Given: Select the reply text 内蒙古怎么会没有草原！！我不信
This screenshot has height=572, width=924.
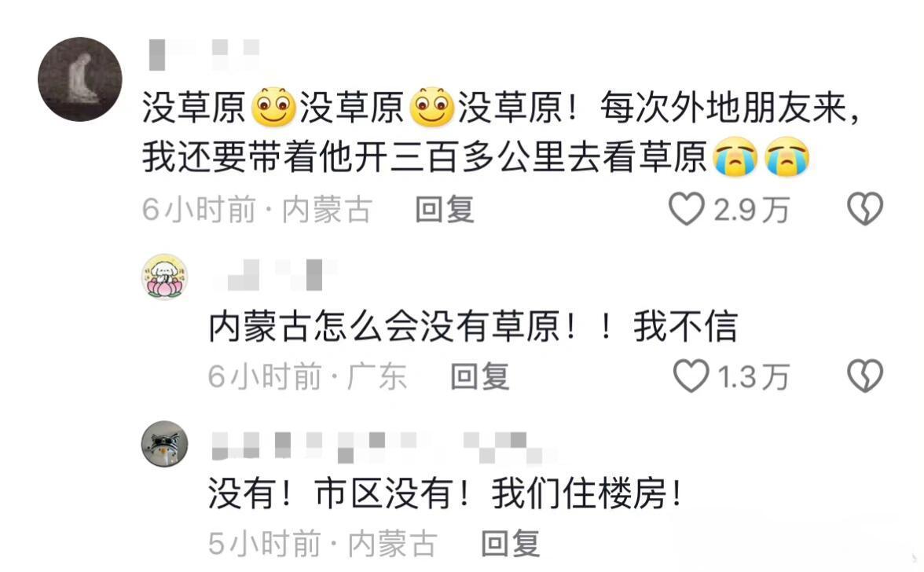Looking at the screenshot, I should (x=473, y=326).
